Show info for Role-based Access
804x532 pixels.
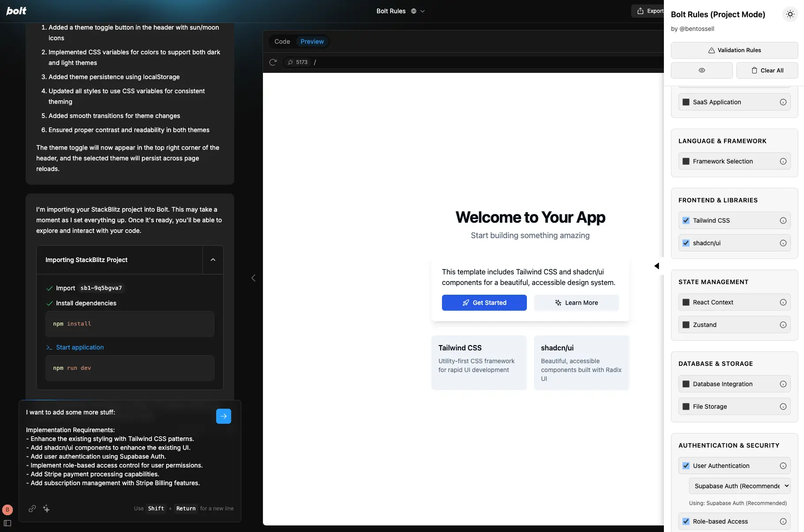coord(783,521)
